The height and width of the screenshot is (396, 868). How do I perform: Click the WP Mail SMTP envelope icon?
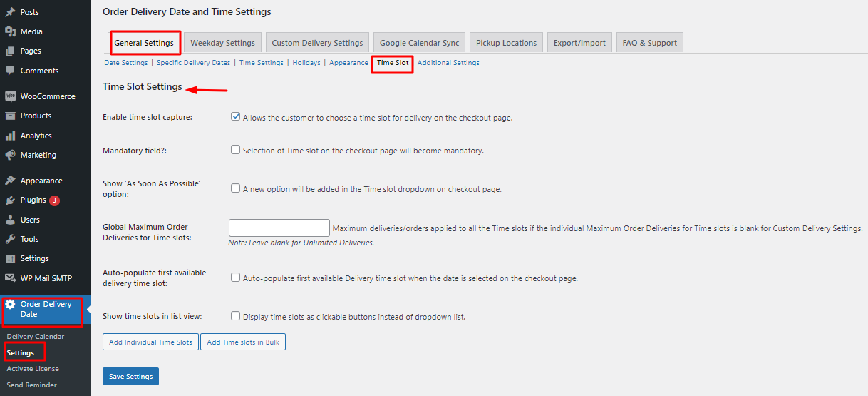10,278
